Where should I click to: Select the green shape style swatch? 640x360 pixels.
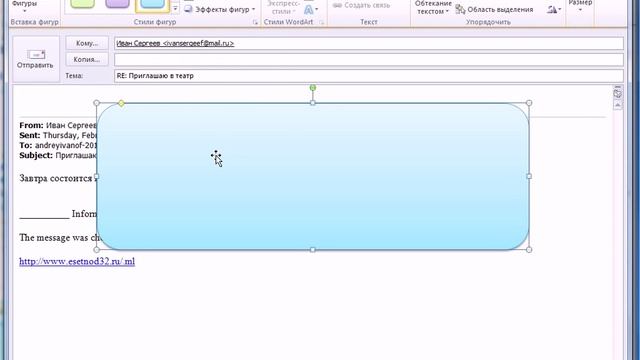point(82,4)
